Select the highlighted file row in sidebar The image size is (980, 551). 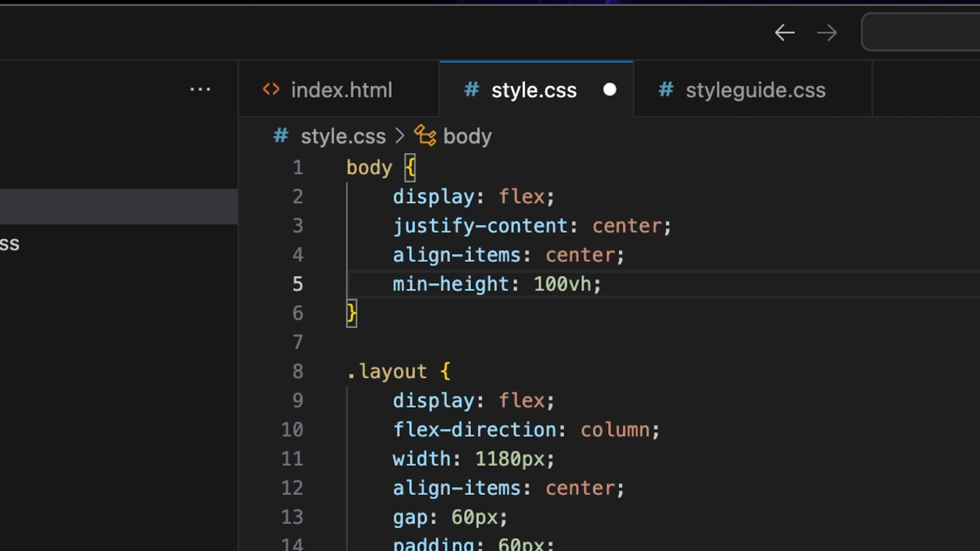pos(119,206)
